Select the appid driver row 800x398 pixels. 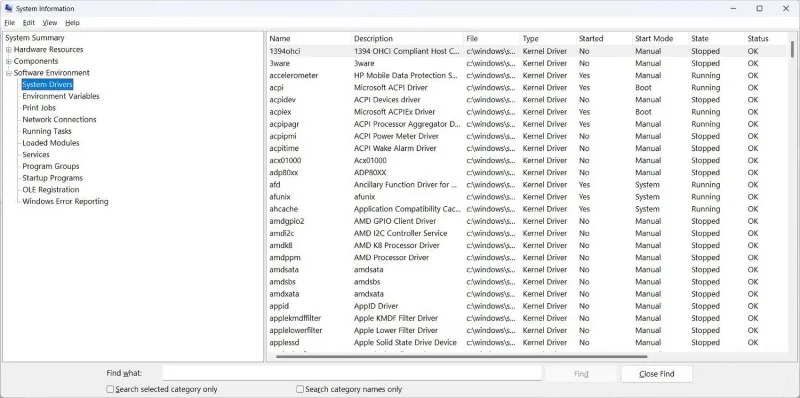527,306
